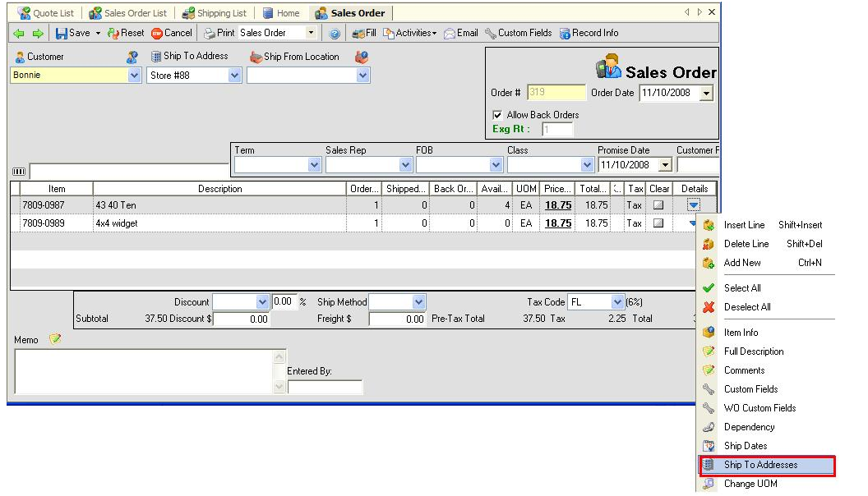Click the tab scroll left arrow
This screenshot has width=868, height=496.
coord(687,12)
